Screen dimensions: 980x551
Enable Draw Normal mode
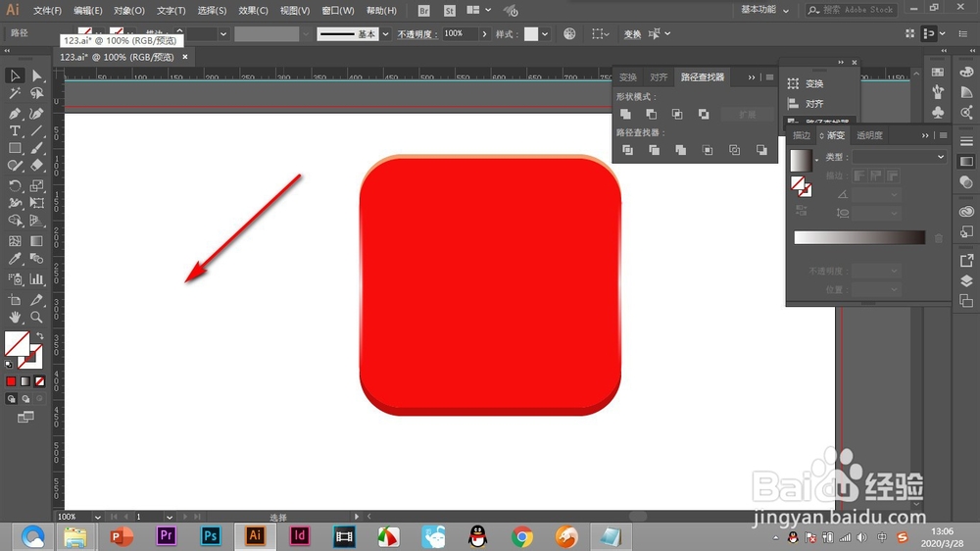point(11,398)
